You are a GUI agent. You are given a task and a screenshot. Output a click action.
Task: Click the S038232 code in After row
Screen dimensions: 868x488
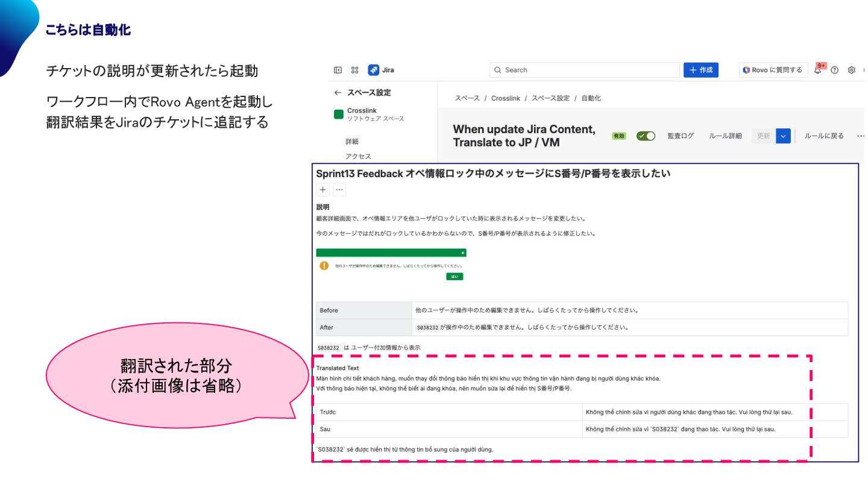point(427,328)
